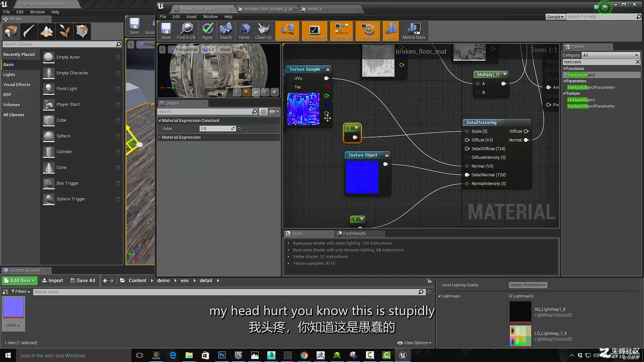Click Find in CB toolbar icon
Viewport: 644px width, 362px height.
tap(186, 31)
